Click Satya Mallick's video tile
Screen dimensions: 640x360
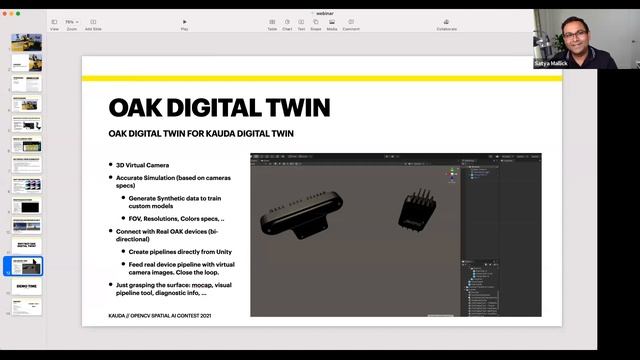(587, 39)
